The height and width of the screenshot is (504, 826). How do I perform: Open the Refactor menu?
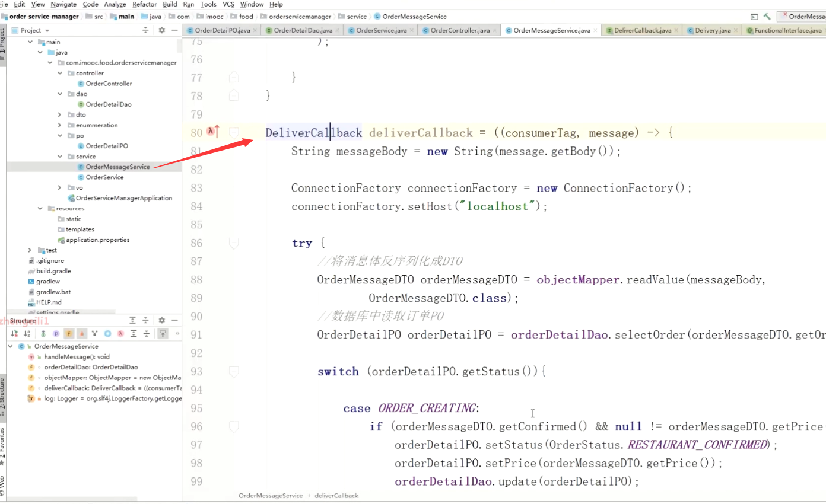(x=145, y=4)
